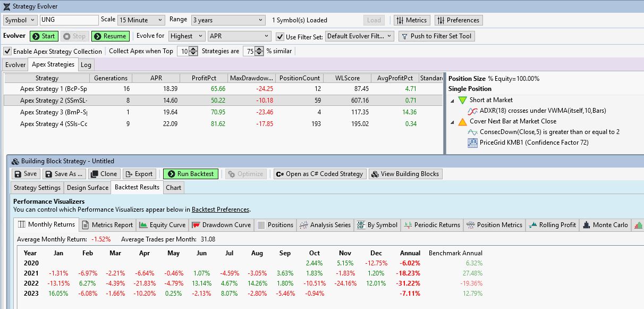Run Backtest on the strategy

[x=190, y=174]
